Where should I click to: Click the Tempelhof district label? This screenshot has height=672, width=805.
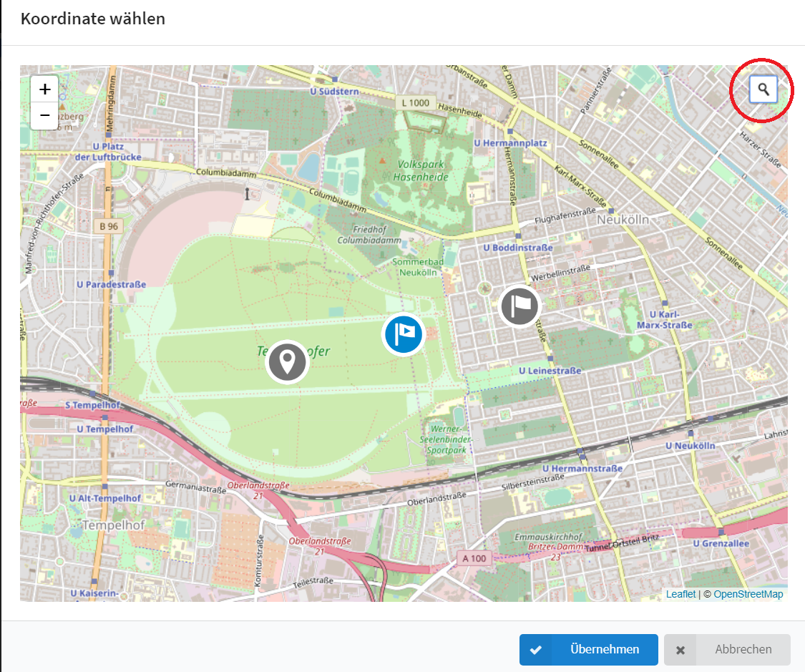pyautogui.click(x=114, y=525)
